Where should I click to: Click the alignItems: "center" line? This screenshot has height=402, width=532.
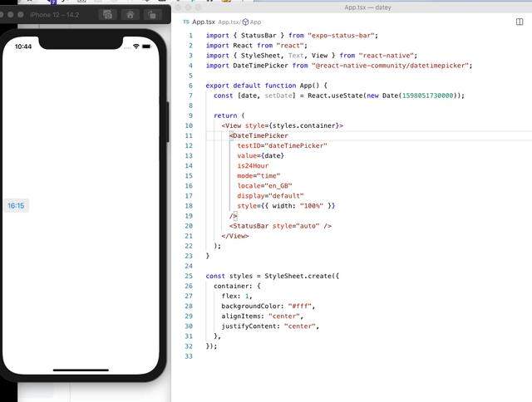pos(263,316)
